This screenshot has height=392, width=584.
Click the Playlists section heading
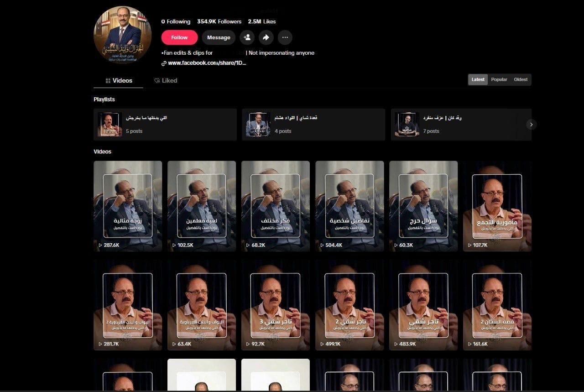click(104, 99)
